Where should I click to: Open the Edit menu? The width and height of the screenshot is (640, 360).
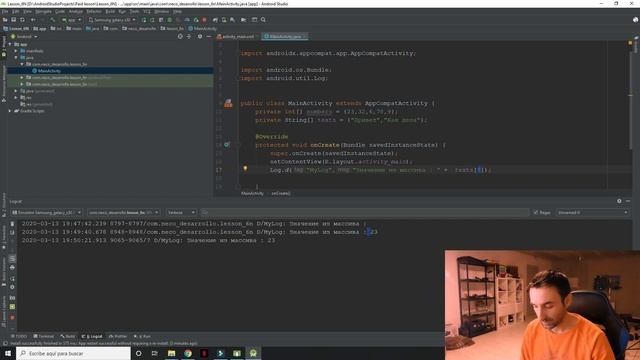coord(16,11)
